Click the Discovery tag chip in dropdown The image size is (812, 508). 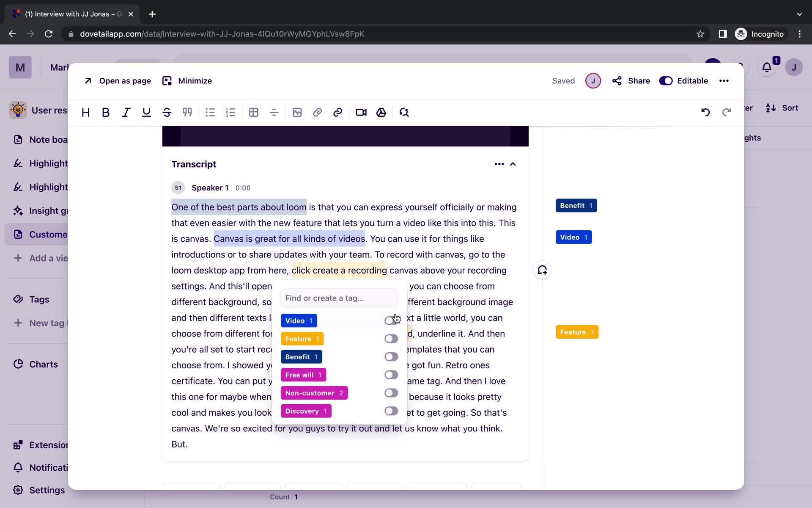306,411
